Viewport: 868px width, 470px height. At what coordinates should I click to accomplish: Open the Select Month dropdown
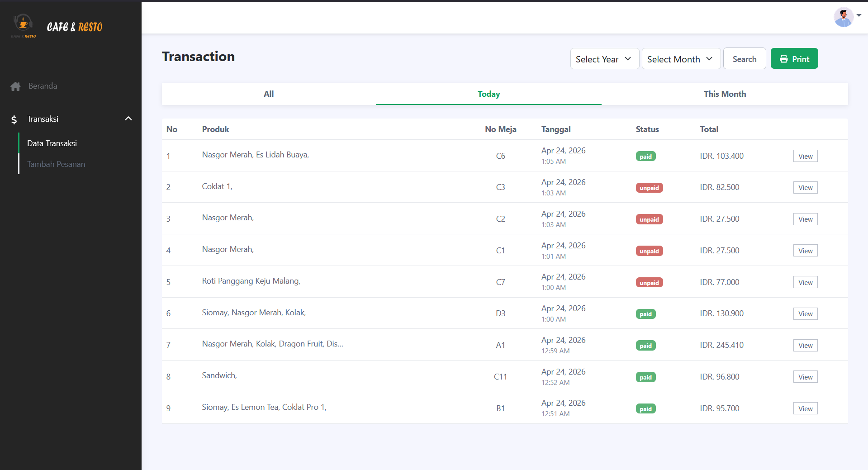tap(681, 59)
